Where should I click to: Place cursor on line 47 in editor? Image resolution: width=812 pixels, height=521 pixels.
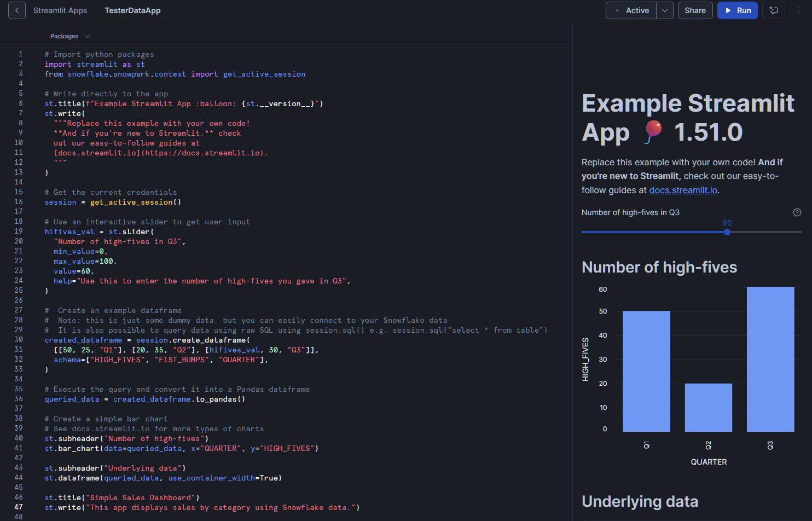(x=219, y=507)
